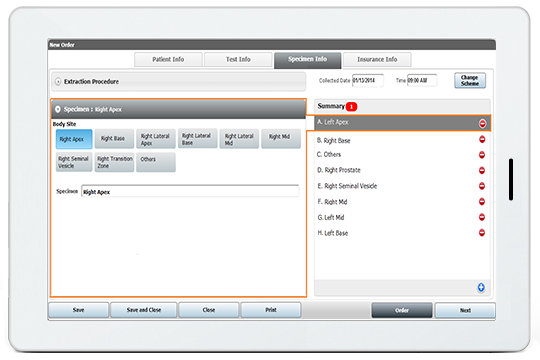Screen dimensions: 540x360
Task: Remove the B. Right Base specimen
Action: [x=482, y=139]
